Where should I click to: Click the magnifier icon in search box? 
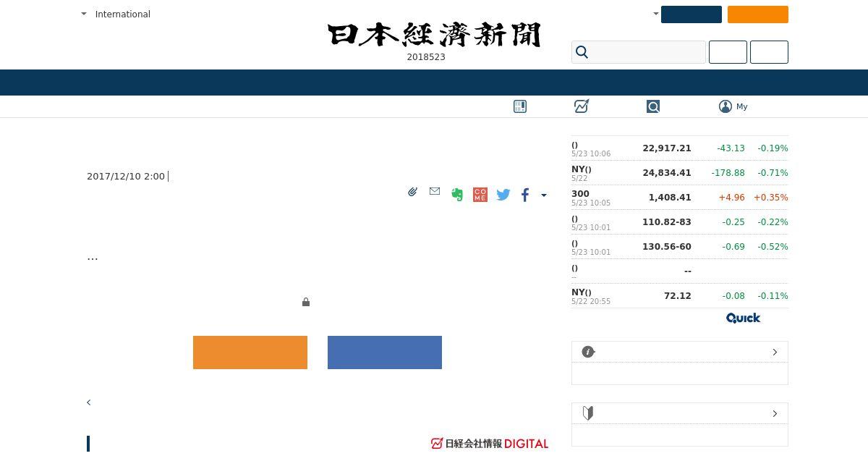[582, 52]
